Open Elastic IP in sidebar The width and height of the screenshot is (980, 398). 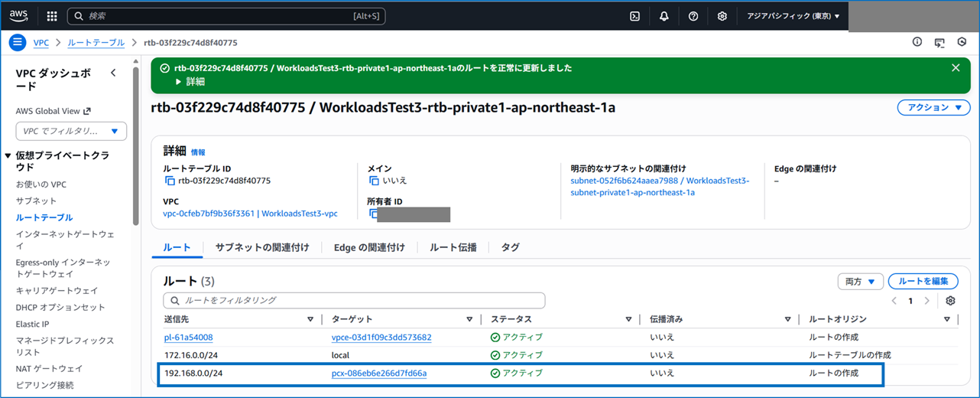tap(32, 324)
